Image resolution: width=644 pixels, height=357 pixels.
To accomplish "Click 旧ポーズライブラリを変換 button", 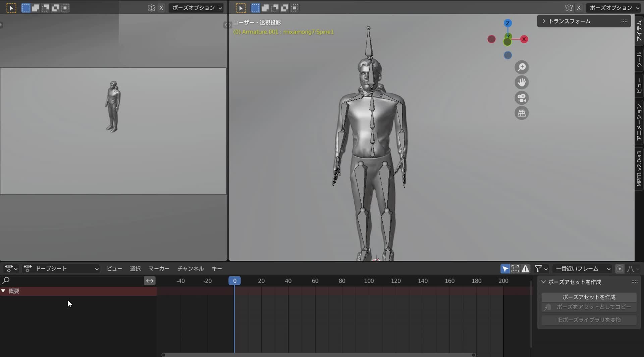I will (589, 320).
